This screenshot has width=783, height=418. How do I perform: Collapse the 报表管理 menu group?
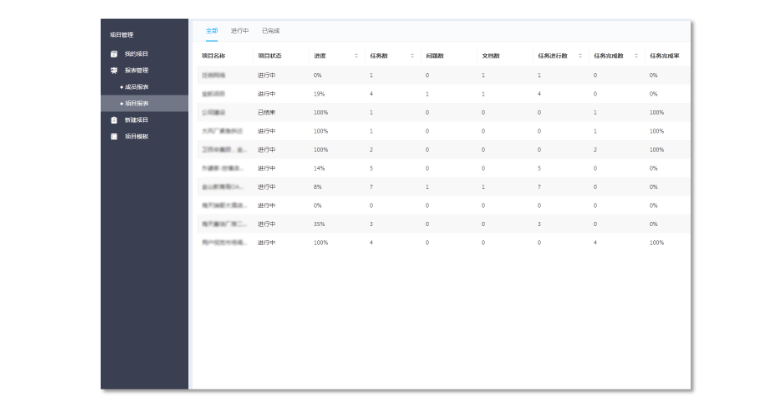tap(137, 70)
